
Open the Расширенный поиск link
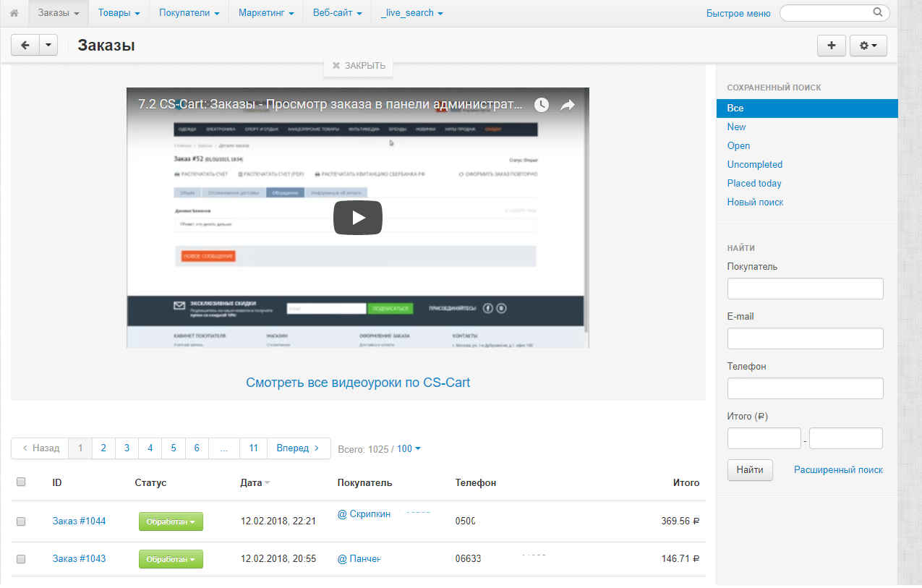click(x=838, y=470)
